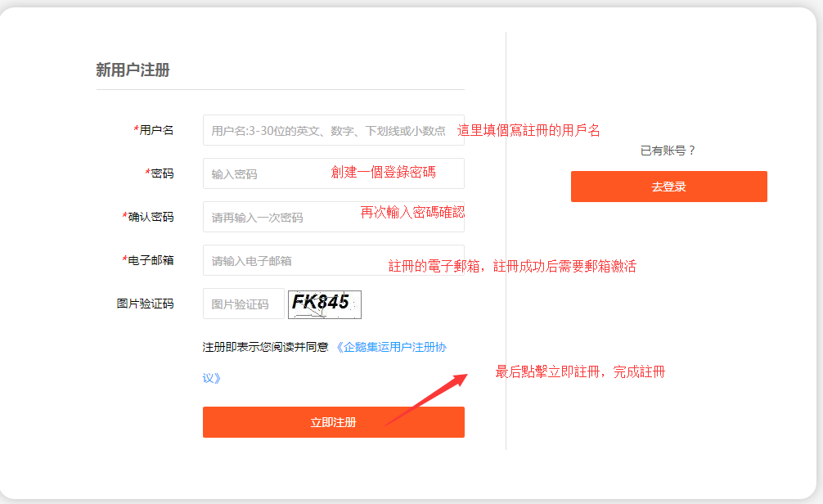
Task: Click the 图片验证码 captcha text box
Action: click(243, 304)
